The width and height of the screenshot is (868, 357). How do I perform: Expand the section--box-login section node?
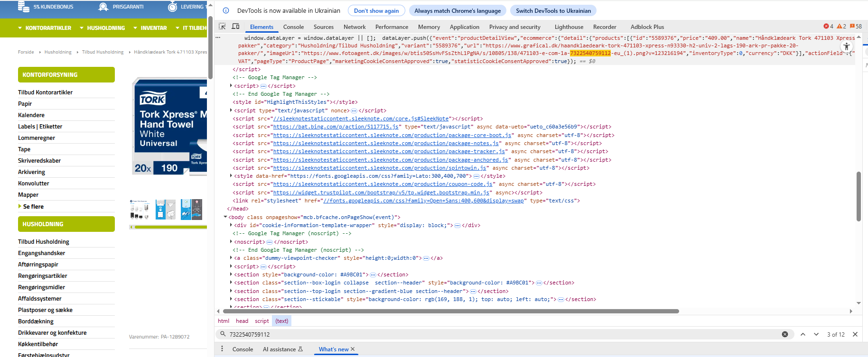click(x=231, y=283)
